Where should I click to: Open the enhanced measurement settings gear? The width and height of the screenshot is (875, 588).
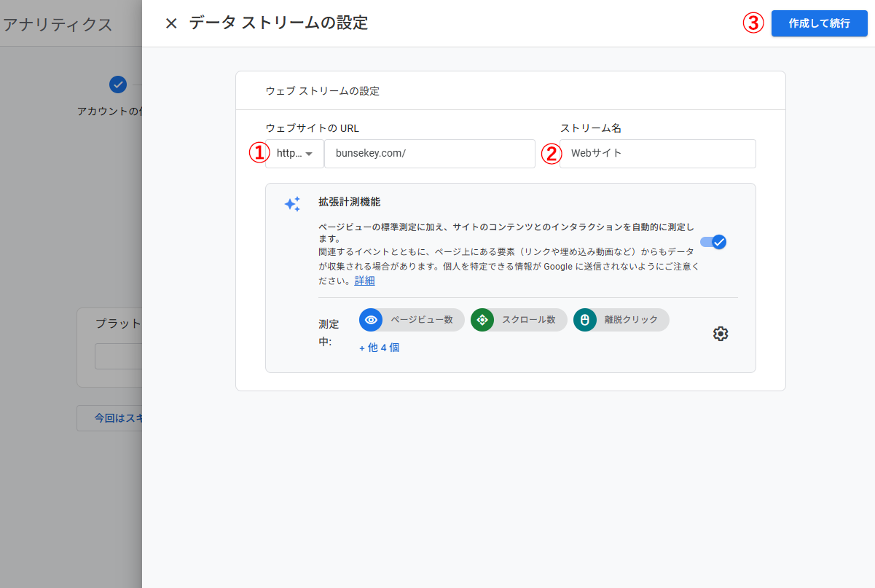[721, 333]
